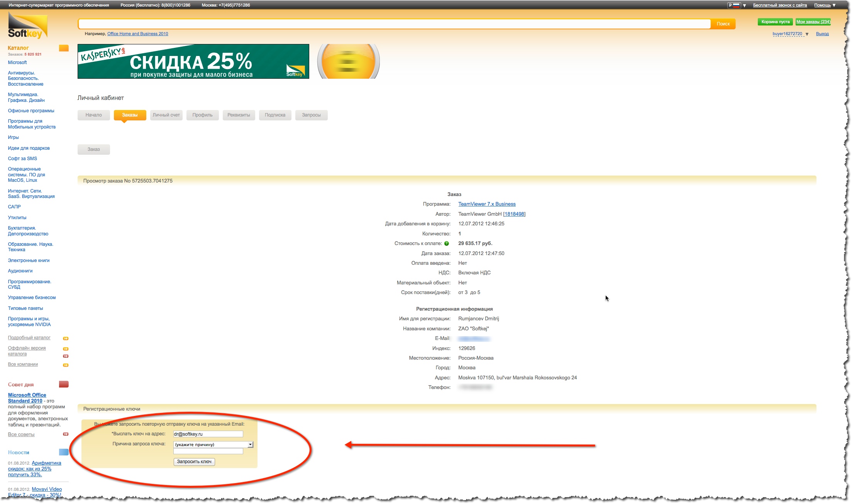Open the Microsoft catalog category

(x=17, y=63)
